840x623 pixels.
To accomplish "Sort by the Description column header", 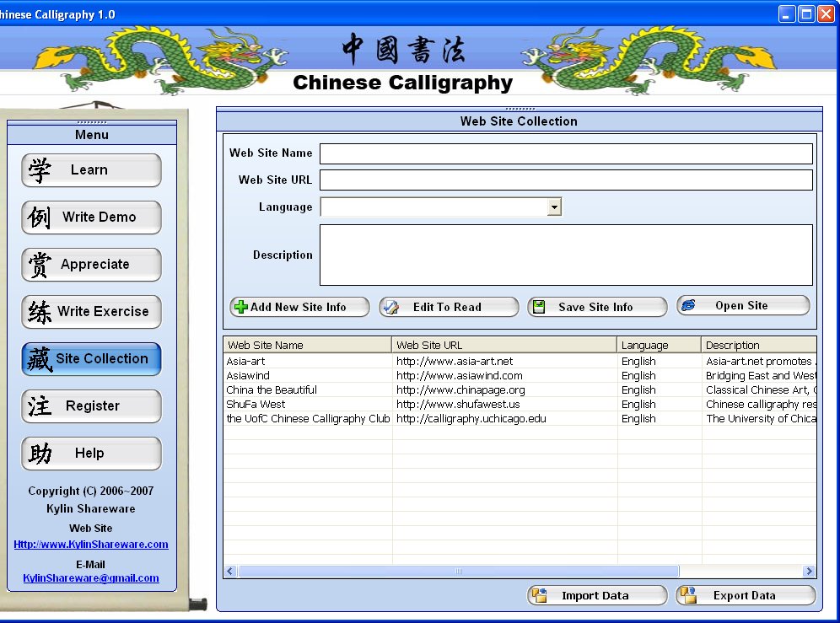I will 758,345.
